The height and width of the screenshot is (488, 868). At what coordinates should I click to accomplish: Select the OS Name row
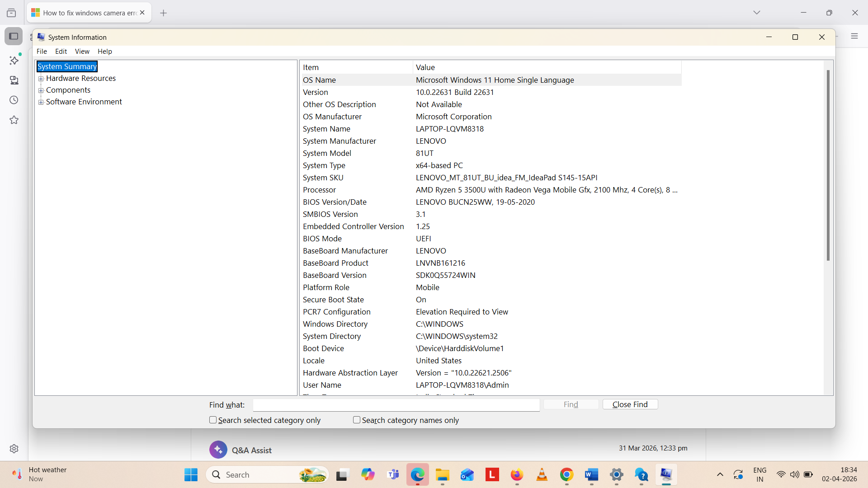pos(491,80)
